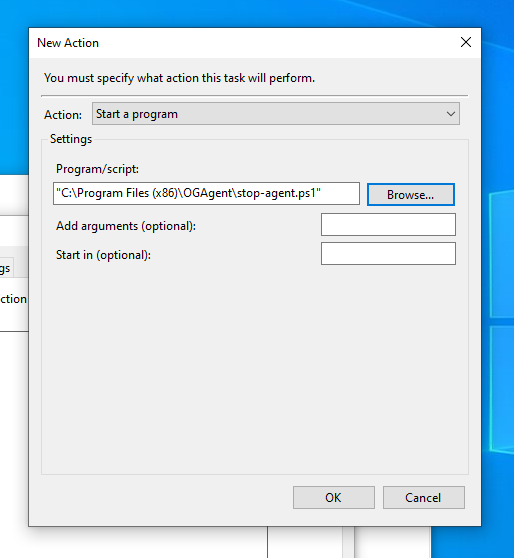Click the 'Action:' label
Viewport: 514px width, 558px height.
(x=63, y=115)
